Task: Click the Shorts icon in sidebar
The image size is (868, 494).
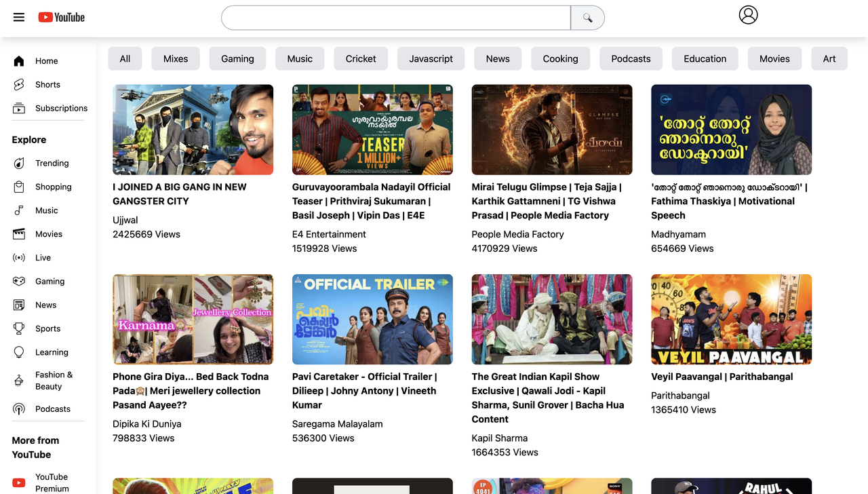Action: 19,85
